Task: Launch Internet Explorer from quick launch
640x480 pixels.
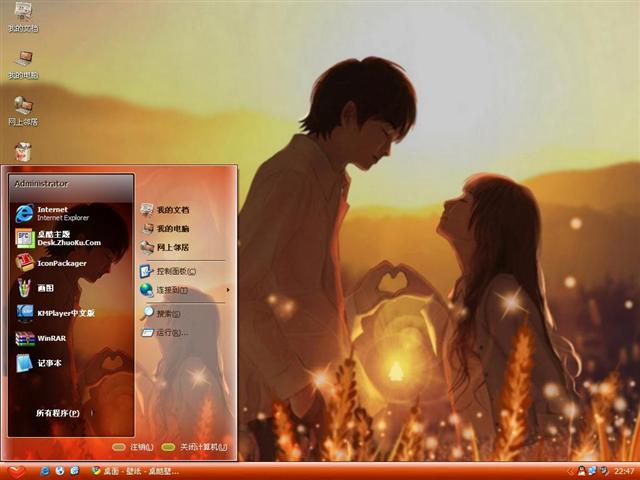Action: (x=45, y=471)
